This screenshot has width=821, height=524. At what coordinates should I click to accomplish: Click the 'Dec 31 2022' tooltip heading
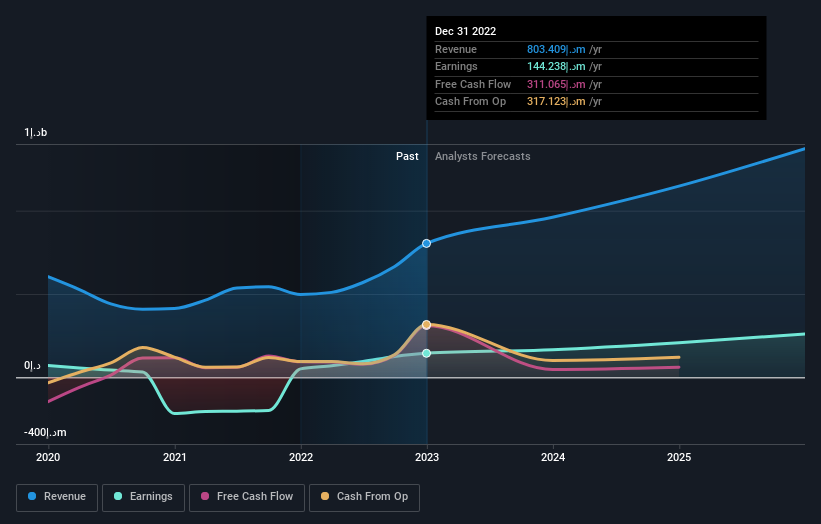click(x=465, y=31)
